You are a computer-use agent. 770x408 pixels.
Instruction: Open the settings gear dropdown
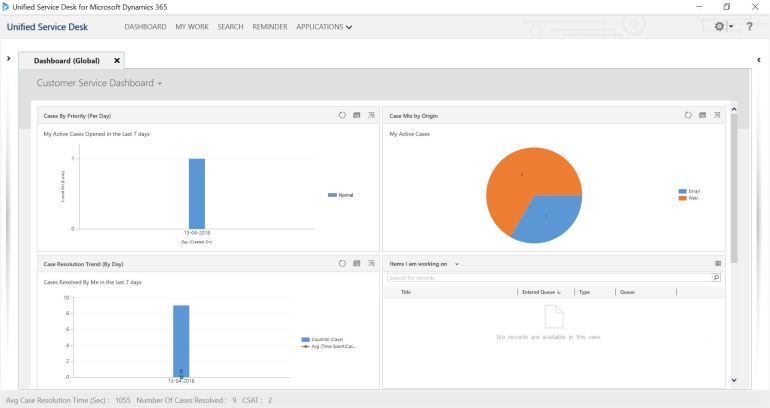pyautogui.click(x=722, y=26)
